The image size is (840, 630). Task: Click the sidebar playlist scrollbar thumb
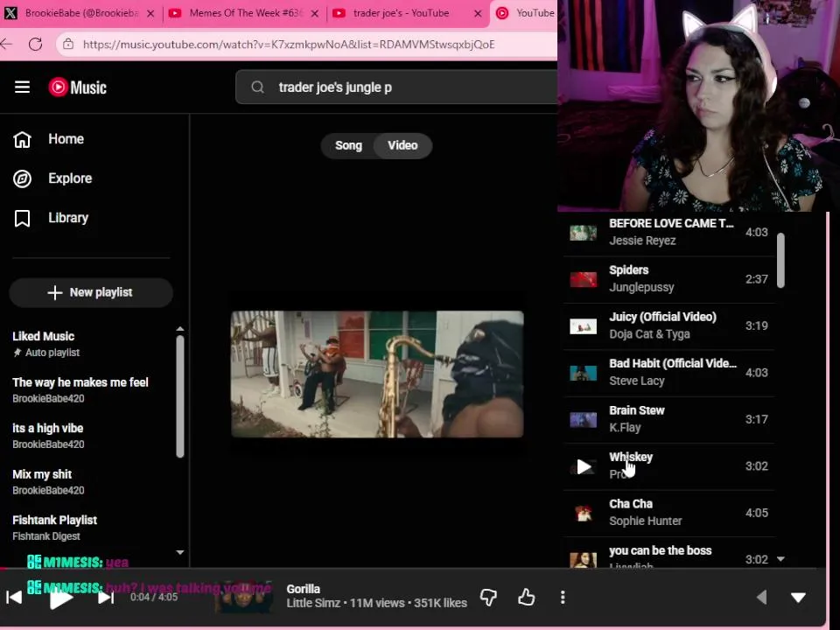pyautogui.click(x=180, y=396)
